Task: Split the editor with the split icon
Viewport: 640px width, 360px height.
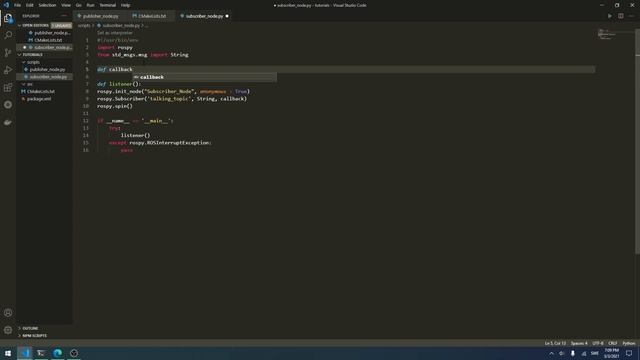Action: pos(620,16)
